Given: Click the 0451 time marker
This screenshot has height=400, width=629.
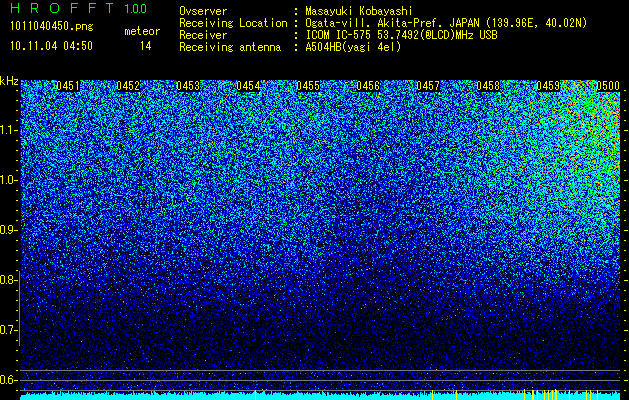Looking at the screenshot, I should pos(68,86).
